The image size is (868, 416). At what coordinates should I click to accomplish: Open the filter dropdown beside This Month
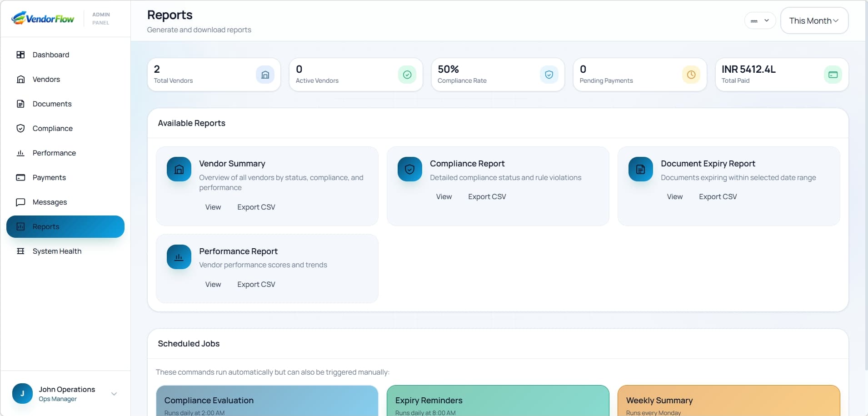[x=759, y=20]
